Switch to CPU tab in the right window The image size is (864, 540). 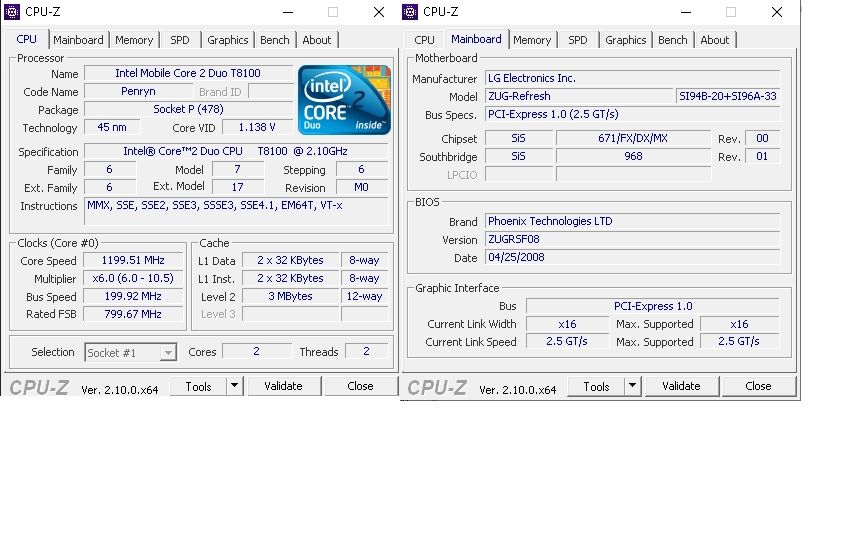[x=424, y=40]
